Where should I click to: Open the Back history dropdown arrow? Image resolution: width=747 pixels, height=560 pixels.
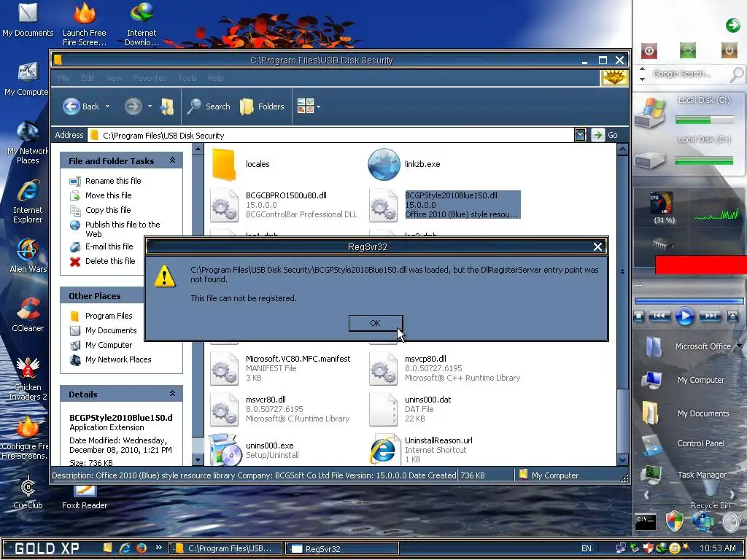coord(108,106)
